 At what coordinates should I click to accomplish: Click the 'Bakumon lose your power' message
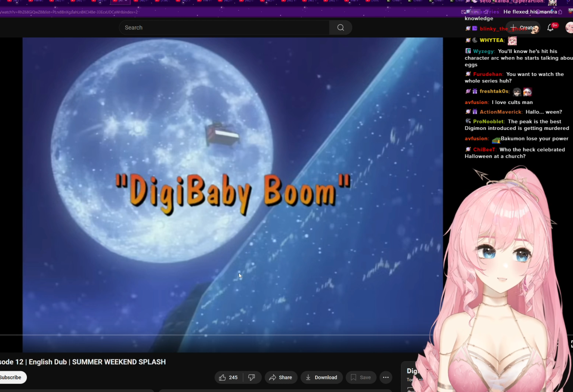535,139
